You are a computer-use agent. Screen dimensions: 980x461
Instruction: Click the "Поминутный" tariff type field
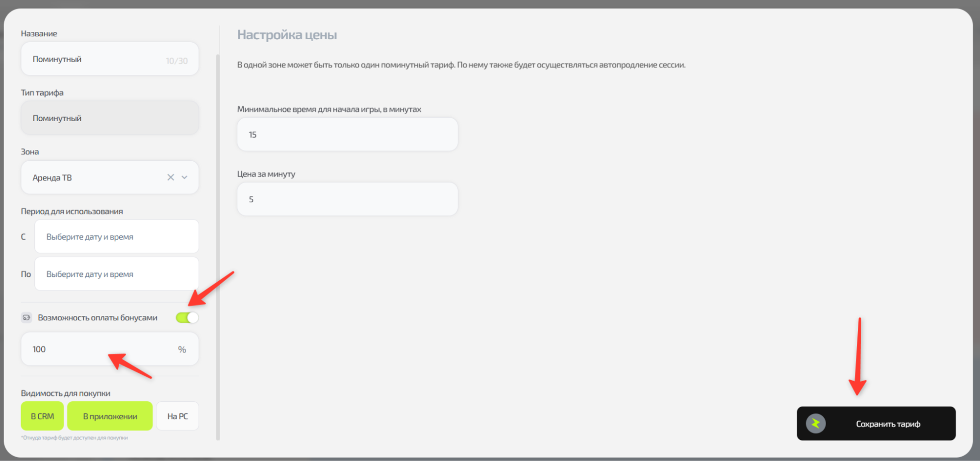point(110,118)
